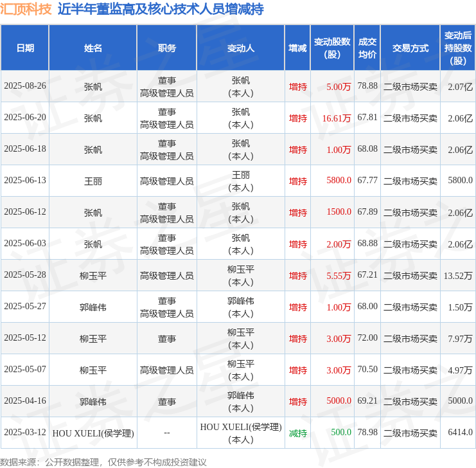Click the share amount 5000.0 in 变动股数 column
The width and height of the screenshot is (476, 468).
pyautogui.click(x=339, y=401)
